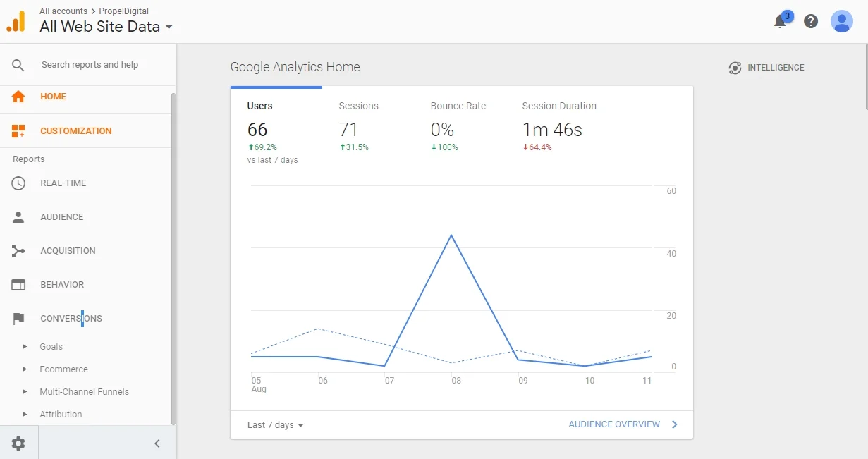Image resolution: width=868 pixels, height=459 pixels.
Task: Click the chart peak on 08
Action: [451, 235]
